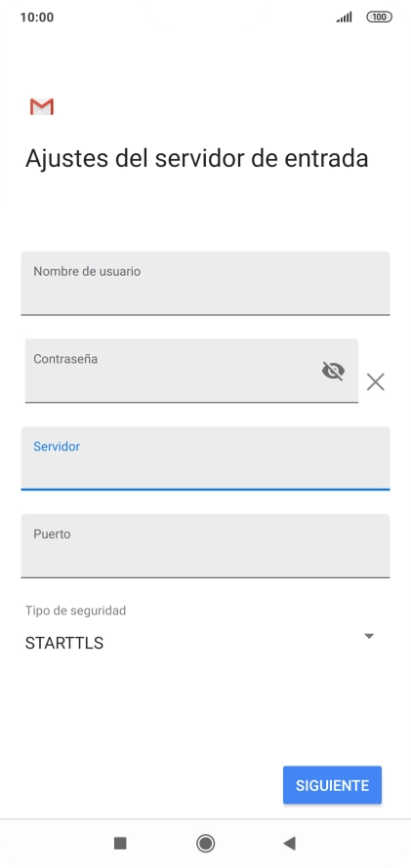Tap the battery level icon
This screenshot has width=411, height=868.
(380, 18)
